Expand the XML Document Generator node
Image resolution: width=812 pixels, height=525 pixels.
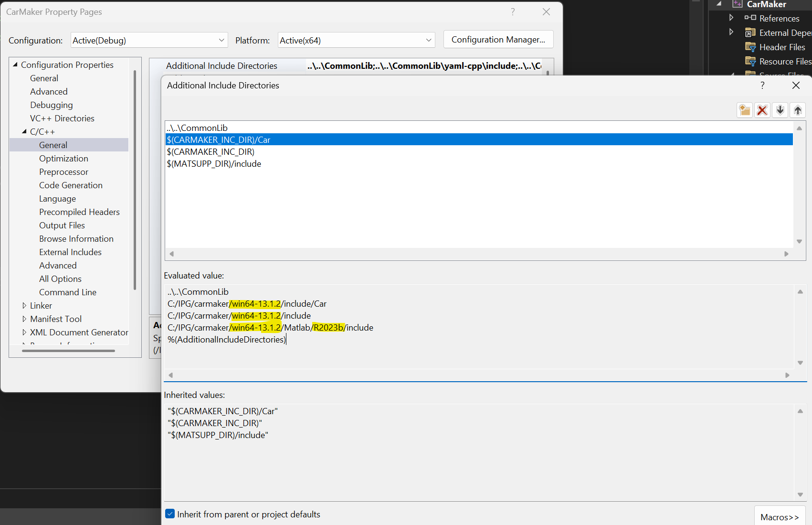[x=24, y=332]
